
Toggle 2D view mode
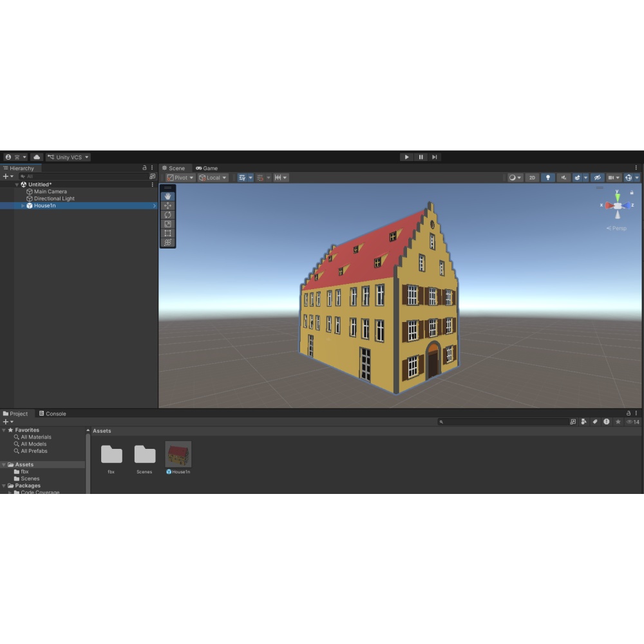532,178
